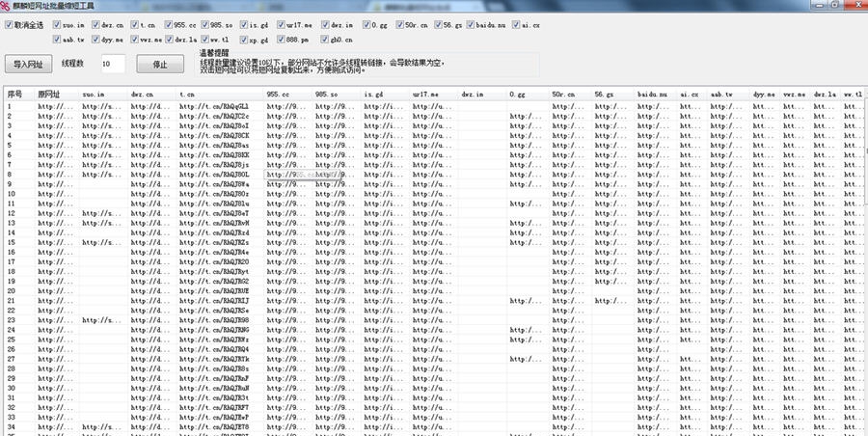Viewport: 868px width, 436px height.
Task: Sort by the dwz.la column header
Action: tap(826, 95)
